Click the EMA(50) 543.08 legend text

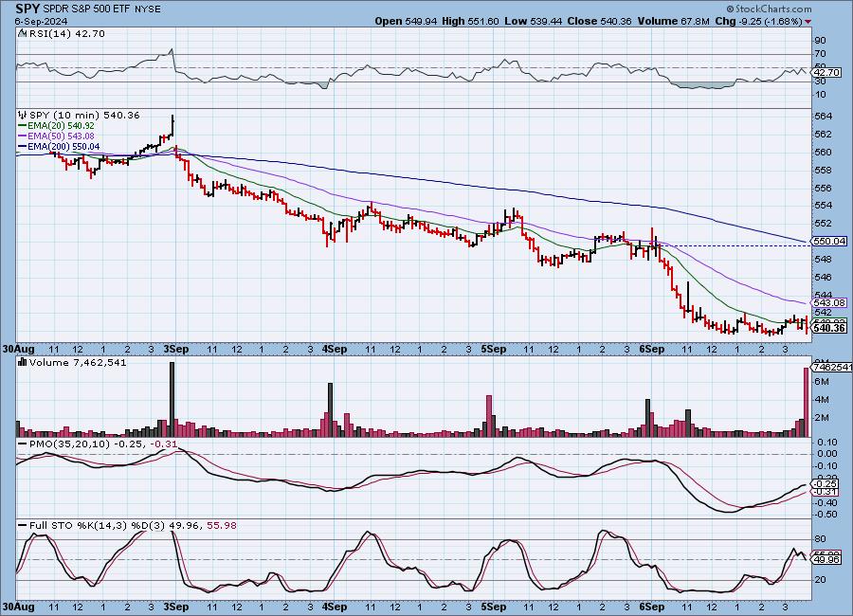click(x=61, y=136)
